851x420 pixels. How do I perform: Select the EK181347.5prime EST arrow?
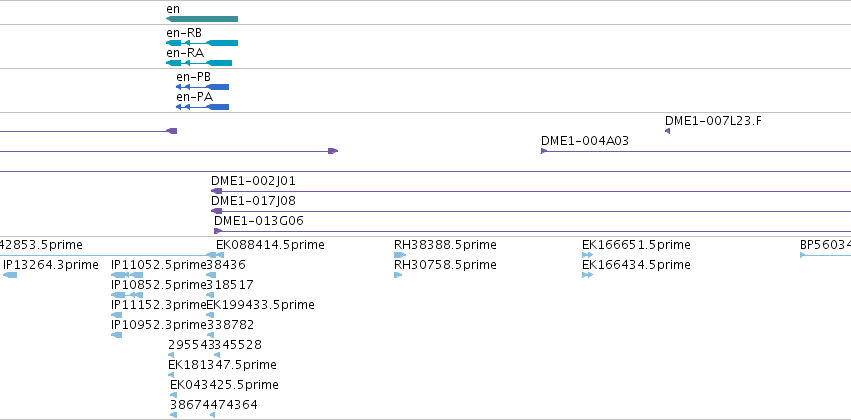point(171,375)
